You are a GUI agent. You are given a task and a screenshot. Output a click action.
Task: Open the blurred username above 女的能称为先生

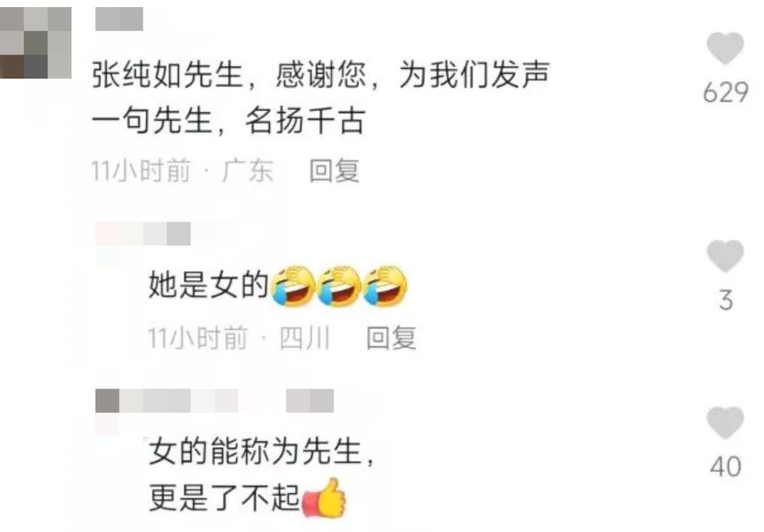tap(214, 401)
